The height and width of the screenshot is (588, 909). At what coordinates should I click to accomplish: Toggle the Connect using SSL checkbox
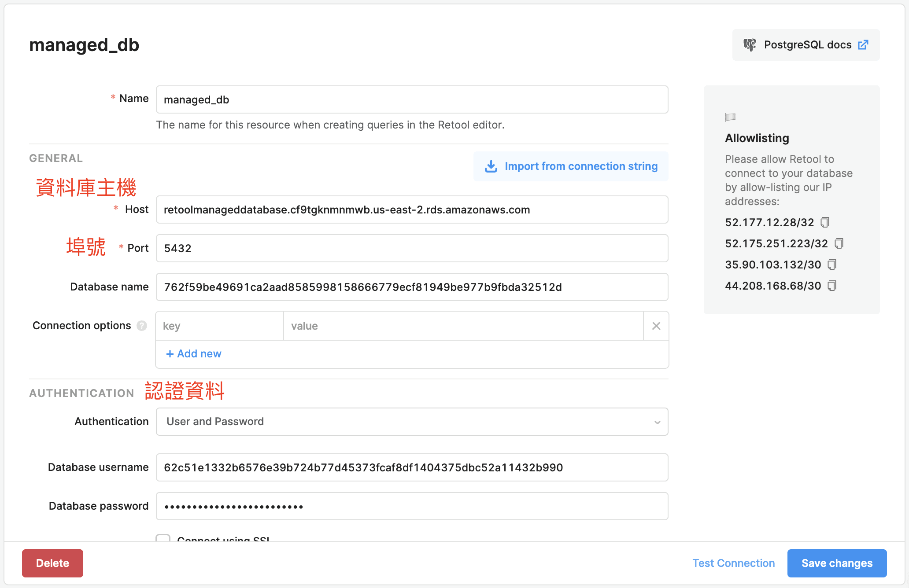(163, 538)
